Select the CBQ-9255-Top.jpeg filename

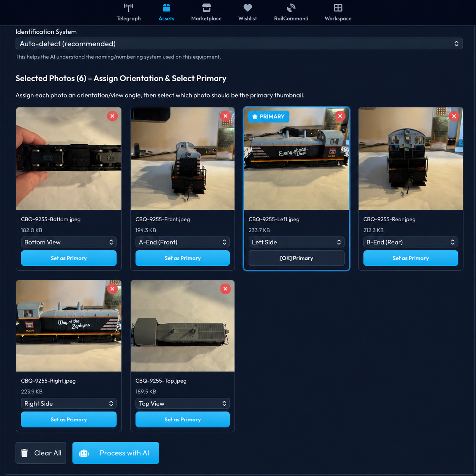pyautogui.click(x=161, y=381)
